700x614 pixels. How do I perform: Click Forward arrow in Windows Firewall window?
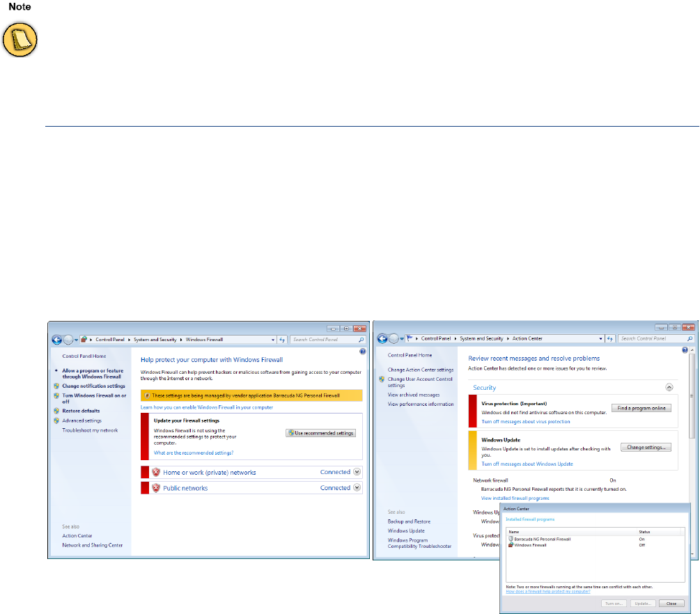pos(68,340)
